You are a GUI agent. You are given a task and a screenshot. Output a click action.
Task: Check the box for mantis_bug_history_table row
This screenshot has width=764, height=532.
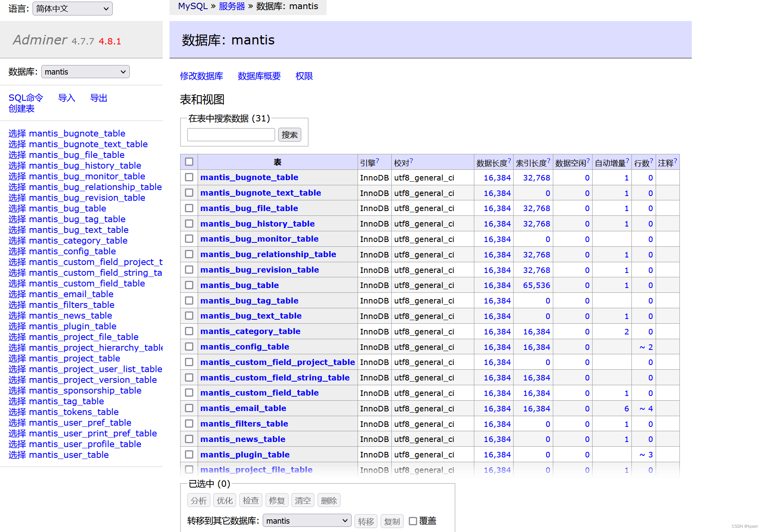click(x=189, y=224)
